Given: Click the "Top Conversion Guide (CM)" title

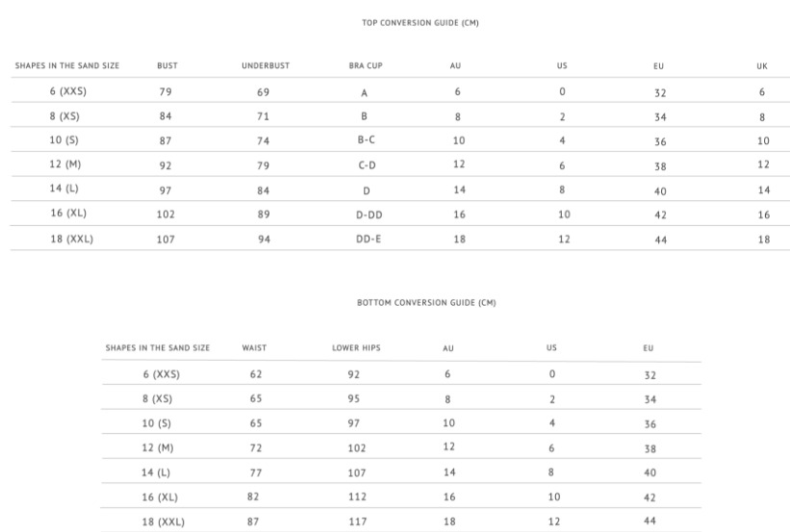Looking at the screenshot, I should (x=413, y=23).
